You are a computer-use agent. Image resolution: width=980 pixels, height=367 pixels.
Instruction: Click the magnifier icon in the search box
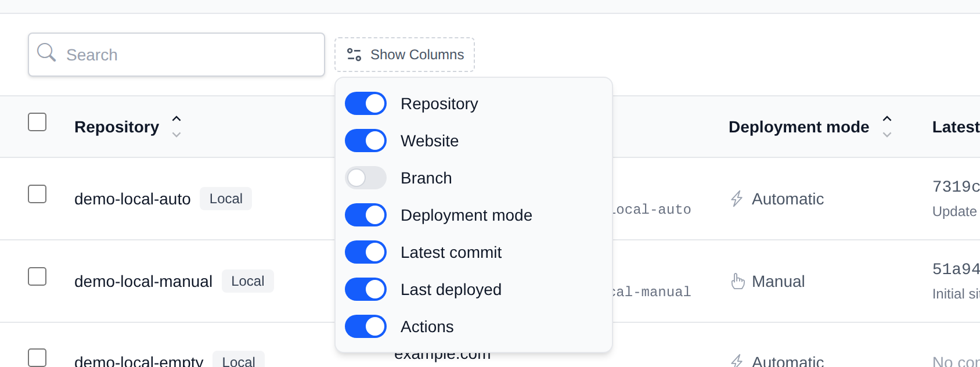click(x=46, y=52)
